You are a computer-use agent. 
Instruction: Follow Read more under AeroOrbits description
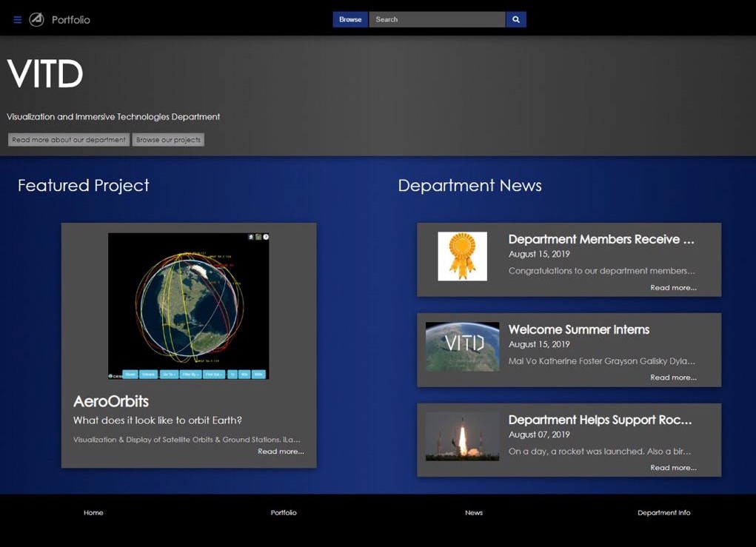point(281,452)
